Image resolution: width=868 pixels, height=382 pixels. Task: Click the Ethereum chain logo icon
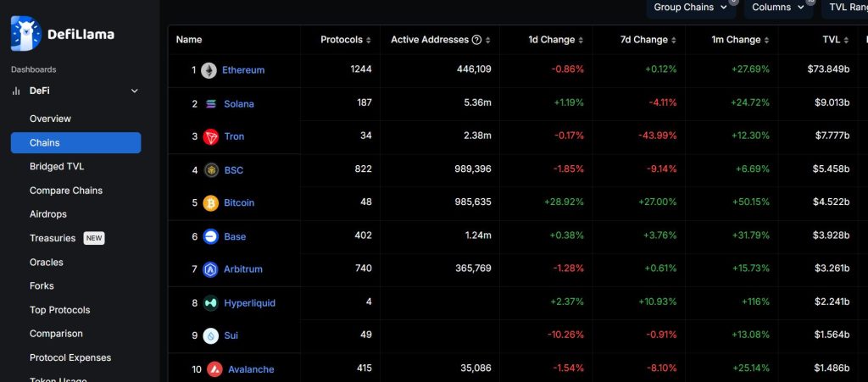209,70
